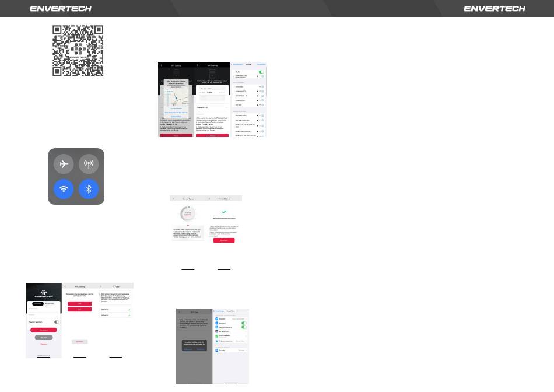Screen dimensions: 554x392
Task: Focus the password field on login screen
Action: coord(44,314)
